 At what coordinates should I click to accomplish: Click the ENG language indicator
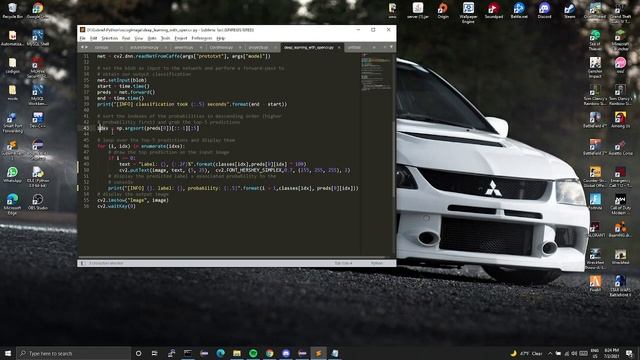coord(595,353)
